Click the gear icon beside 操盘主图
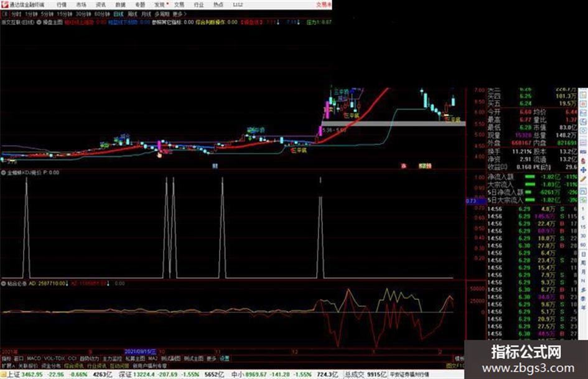 (x=39, y=22)
